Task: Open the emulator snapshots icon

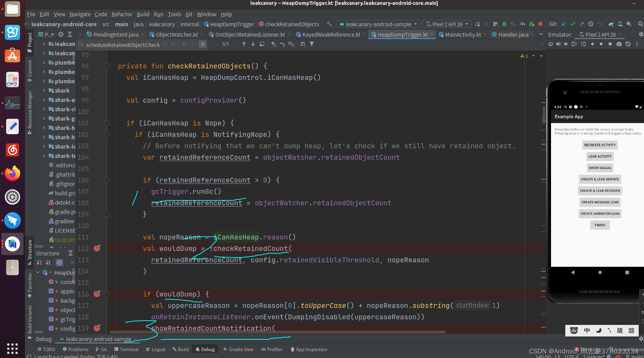Action: click(x=628, y=44)
